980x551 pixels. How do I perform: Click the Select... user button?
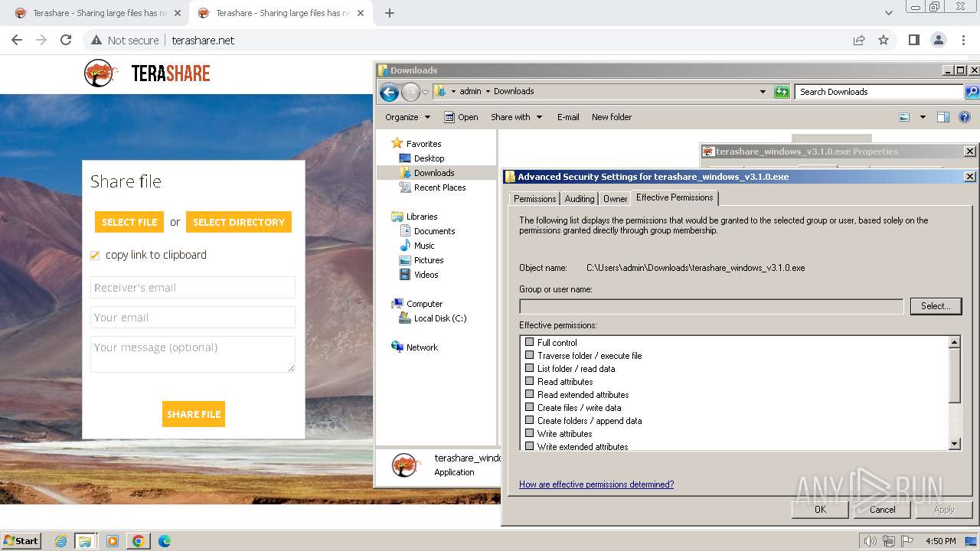click(936, 306)
